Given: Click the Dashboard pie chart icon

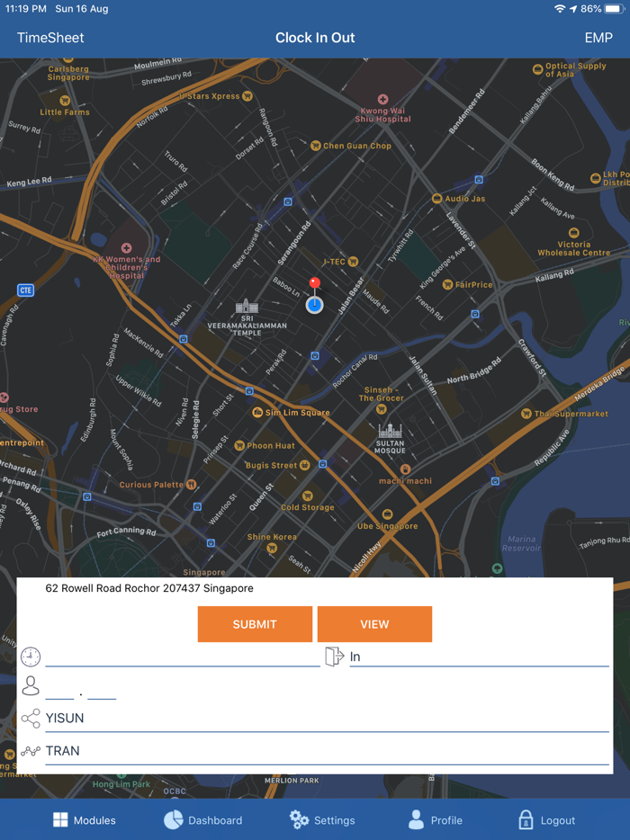Looking at the screenshot, I should coord(173,819).
